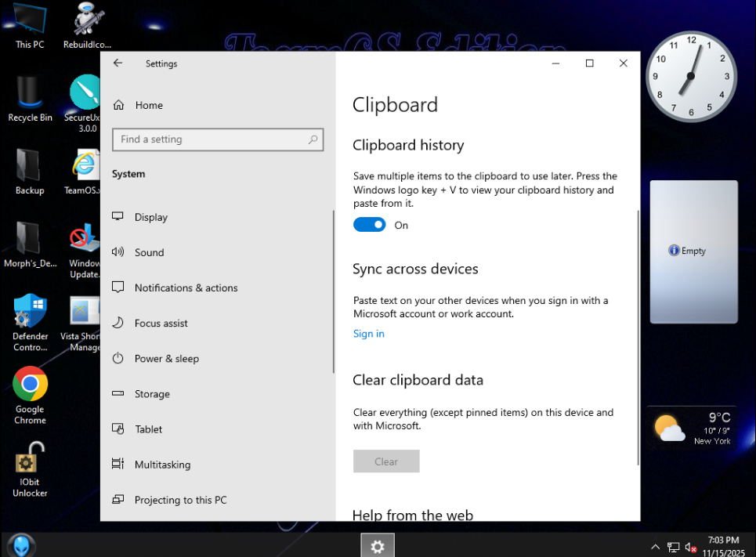Viewport: 756px width, 557px height.
Task: Click the back arrow in Settings
Action: (x=118, y=63)
